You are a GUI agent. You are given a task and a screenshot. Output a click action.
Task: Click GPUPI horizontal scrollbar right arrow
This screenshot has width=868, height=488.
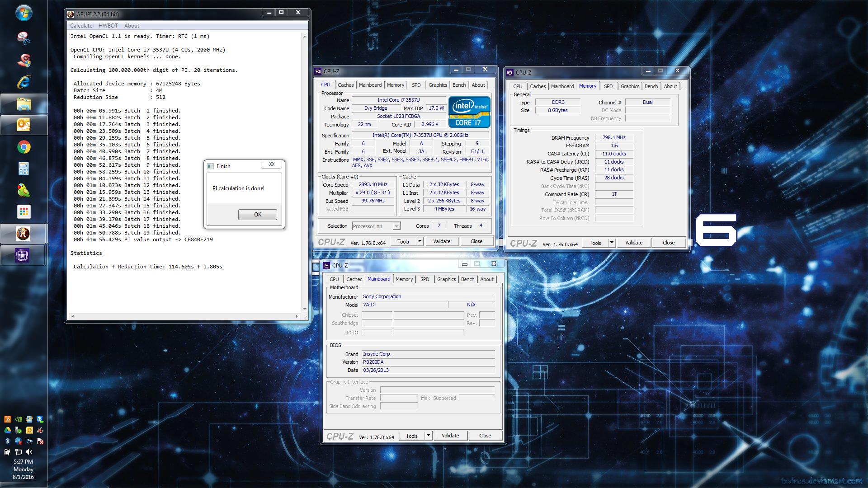point(297,316)
